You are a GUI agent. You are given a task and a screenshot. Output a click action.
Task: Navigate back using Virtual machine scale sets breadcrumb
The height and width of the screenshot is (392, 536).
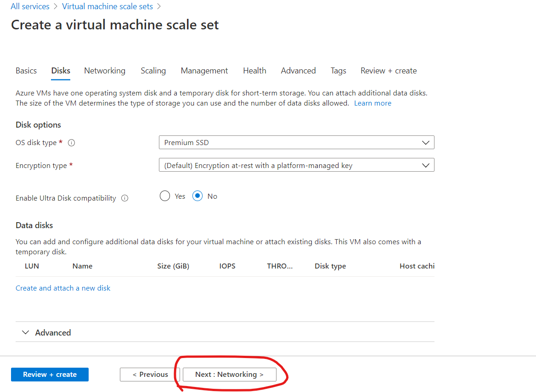tap(107, 6)
